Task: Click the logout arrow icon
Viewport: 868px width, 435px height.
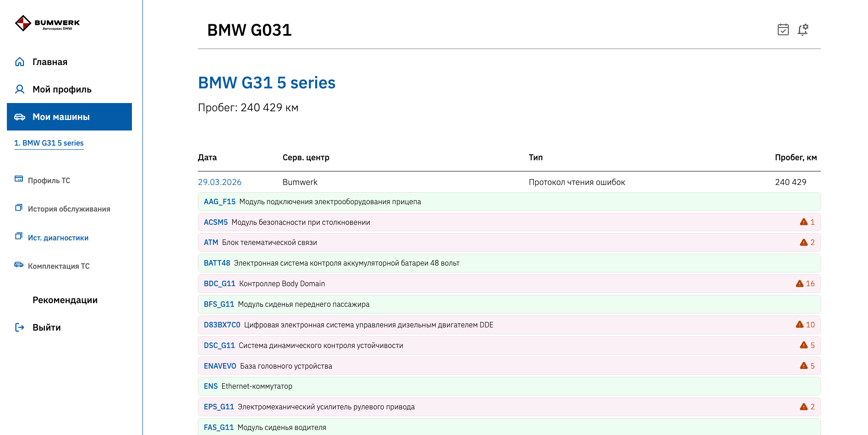Action: point(20,327)
